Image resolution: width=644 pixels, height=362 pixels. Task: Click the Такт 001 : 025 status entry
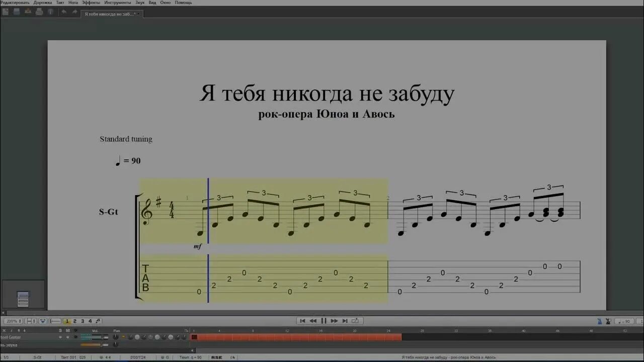73,357
